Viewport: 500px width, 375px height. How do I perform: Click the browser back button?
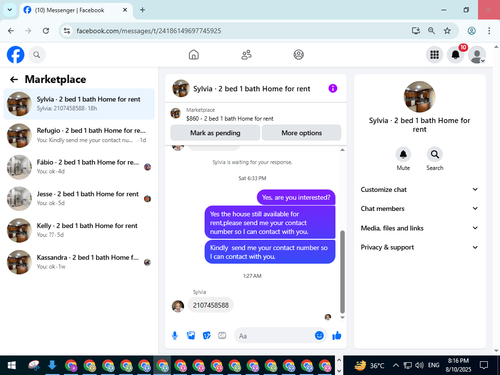11,31
